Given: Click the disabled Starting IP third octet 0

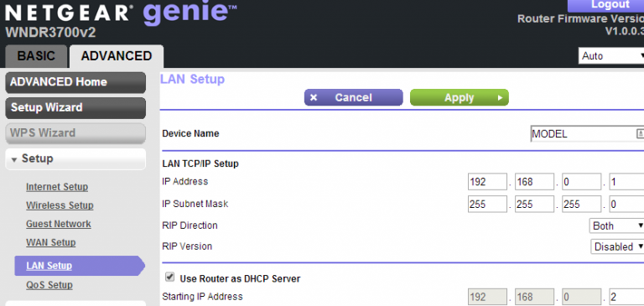Looking at the screenshot, I should point(582,297).
